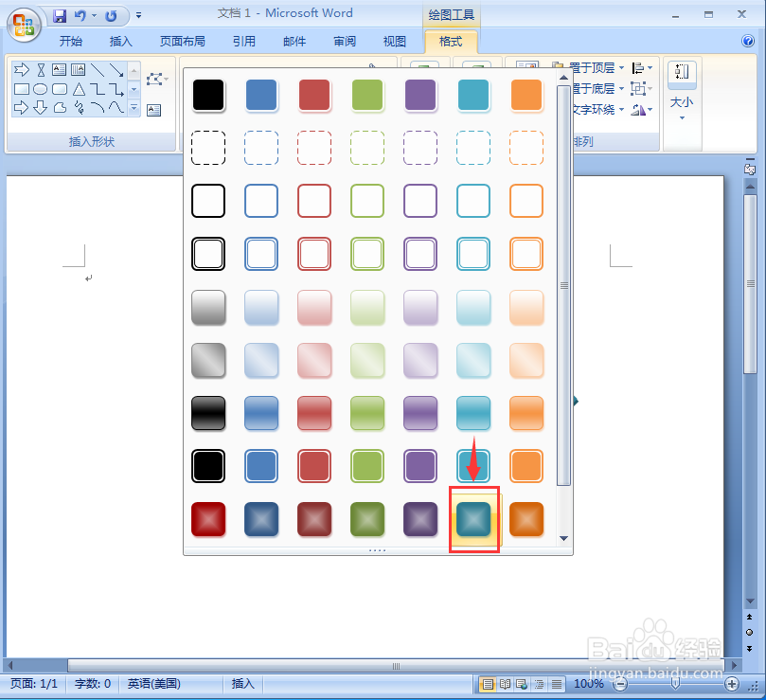Switch to Full Screen Reading view
The image size is (766, 700).
pos(505,684)
